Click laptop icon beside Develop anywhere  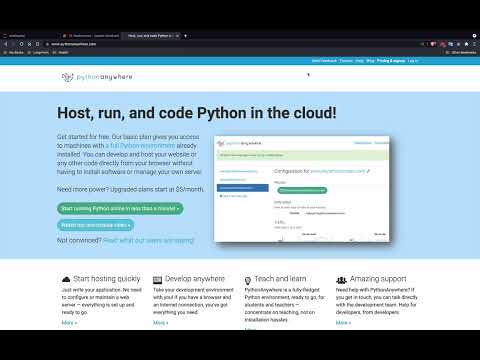pyautogui.click(x=157, y=279)
